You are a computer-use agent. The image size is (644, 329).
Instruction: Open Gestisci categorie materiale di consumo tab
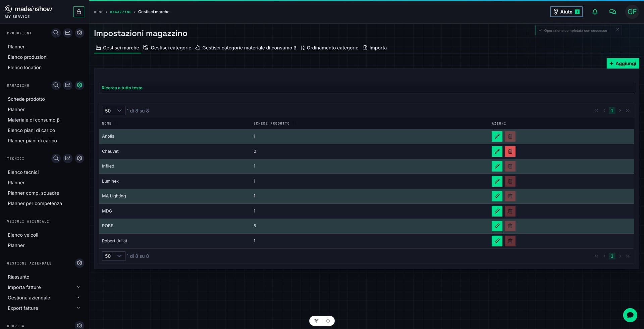point(246,48)
